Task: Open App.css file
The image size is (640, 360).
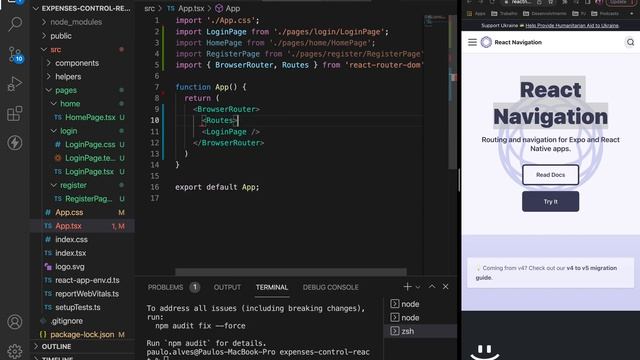Action: point(69,212)
